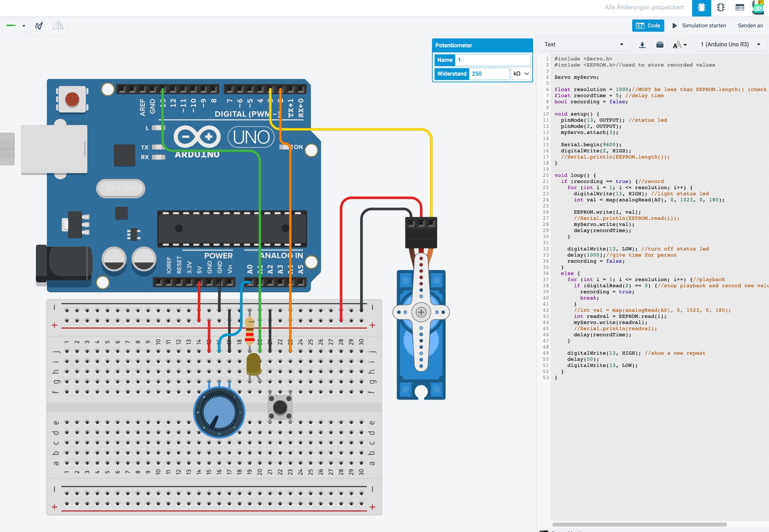The image size is (769, 532).
Task: Open the component list view icon
Action: click(740, 8)
